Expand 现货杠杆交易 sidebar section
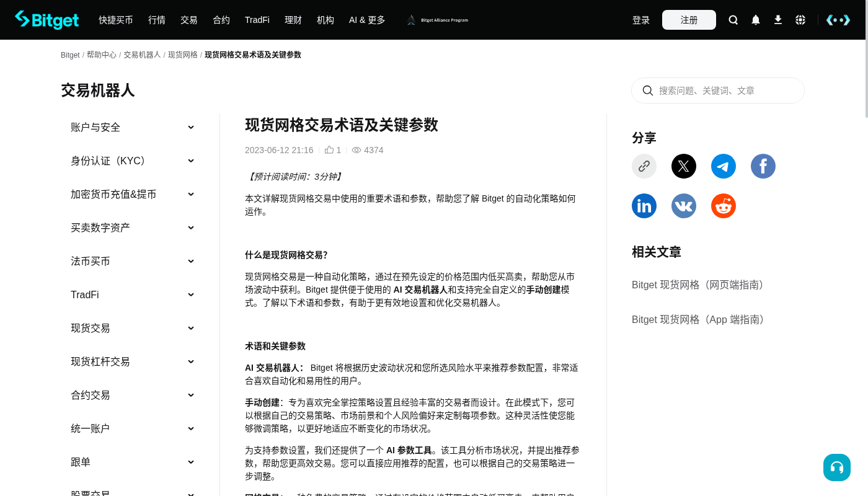This screenshot has height=496, width=868. [133, 361]
